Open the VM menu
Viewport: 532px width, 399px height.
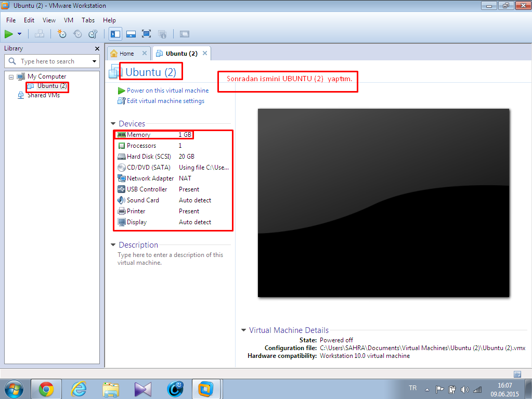(69, 20)
